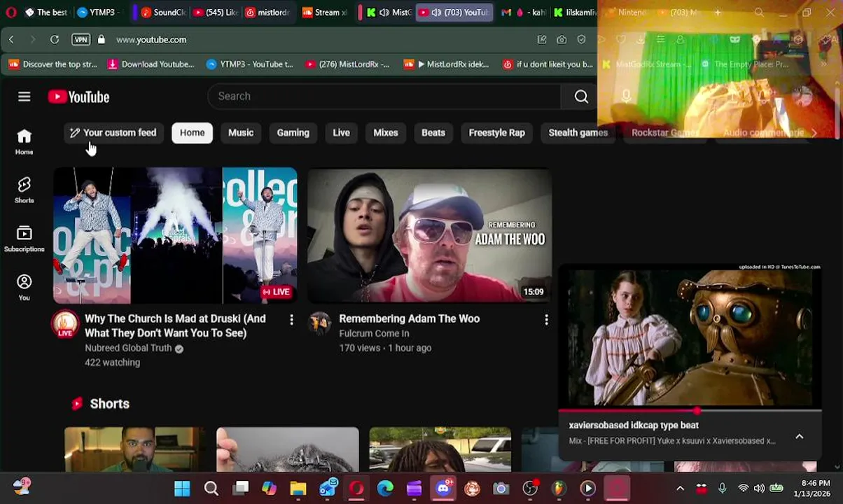
Task: Open 'Discover the top str...' bookmark
Action: 53,64
